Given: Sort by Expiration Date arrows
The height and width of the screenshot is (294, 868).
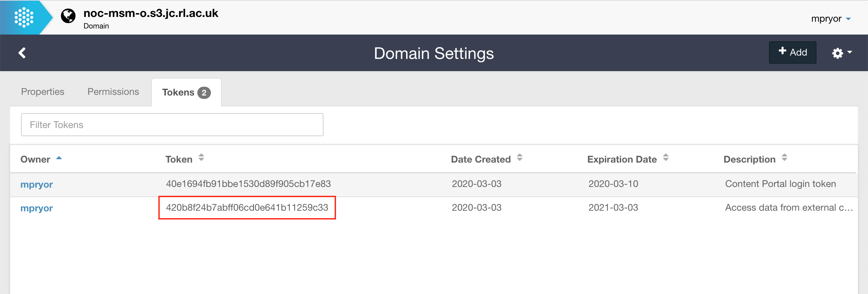Looking at the screenshot, I should 666,157.
